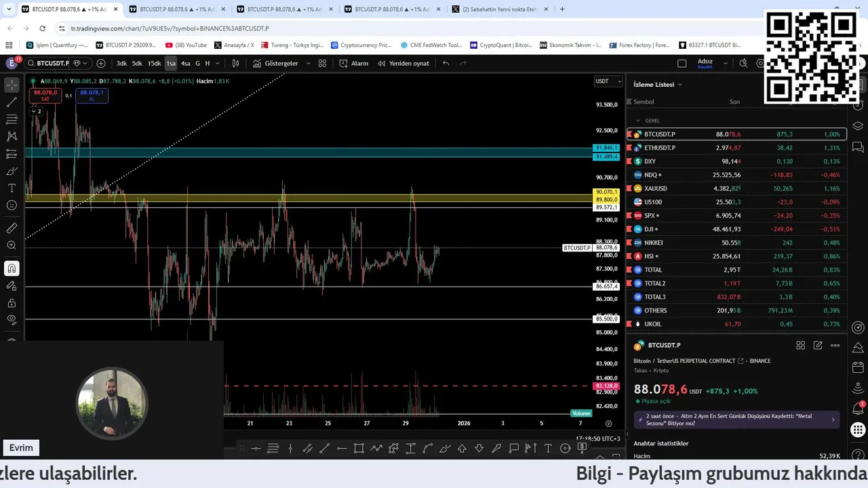868x488 pixels.
Task: Open the gem dropdown beside symbol search
Action: coord(81,63)
